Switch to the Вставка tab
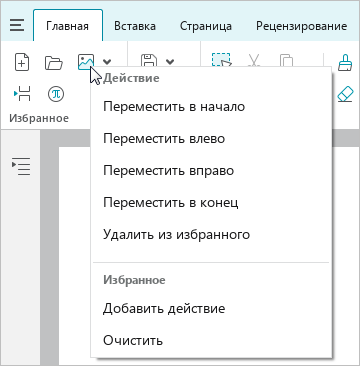Screen dimensions: 360x366 tap(135, 26)
